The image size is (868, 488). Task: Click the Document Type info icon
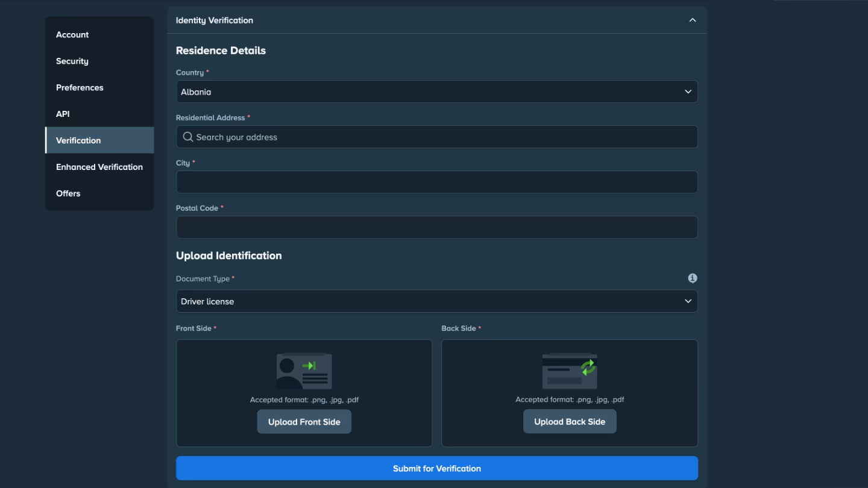693,278
